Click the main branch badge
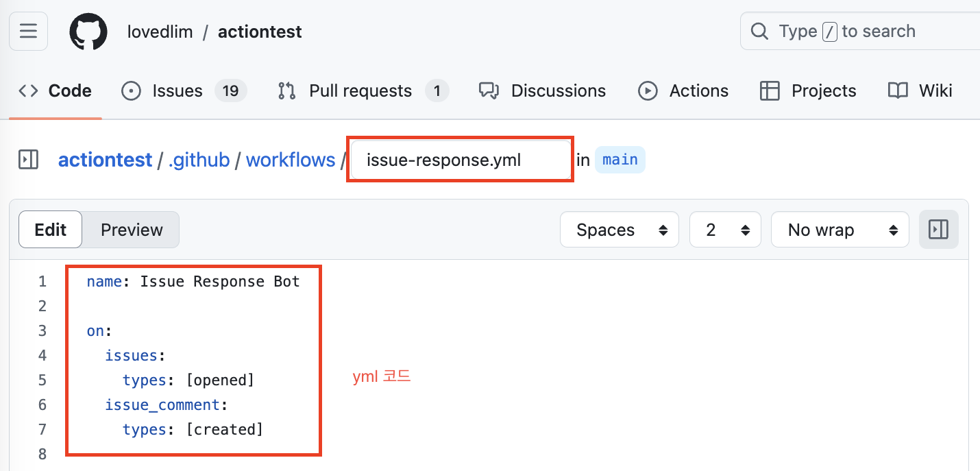The image size is (980, 471). pyautogui.click(x=620, y=159)
